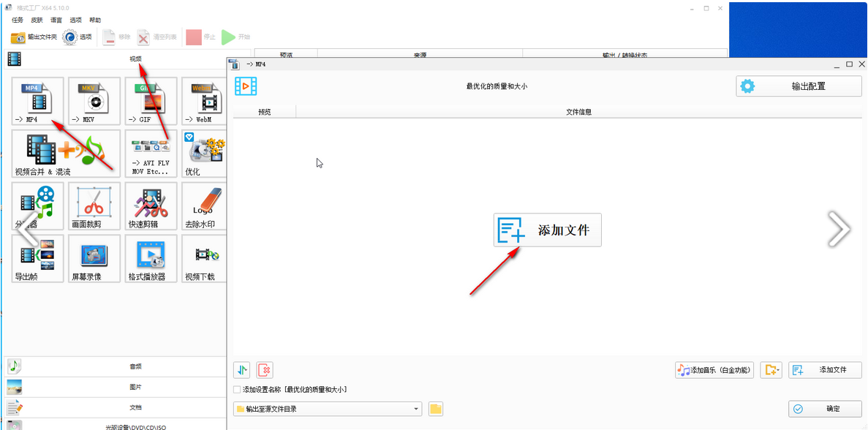This screenshot has height=430, width=868.
Task: Click the 选项 toolbar icon
Action: pyautogui.click(x=77, y=37)
